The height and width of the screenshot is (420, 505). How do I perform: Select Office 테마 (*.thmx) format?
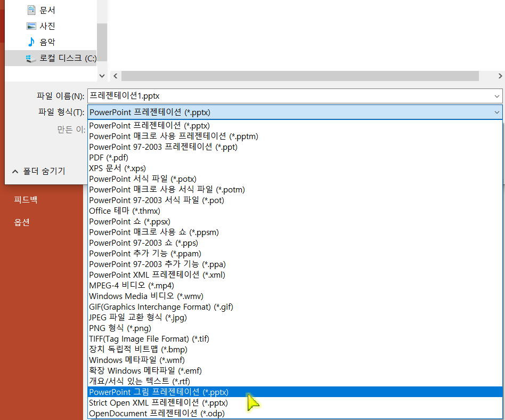295,211
